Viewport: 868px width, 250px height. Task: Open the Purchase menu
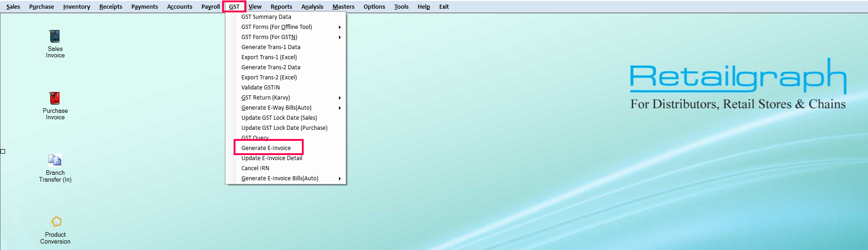point(42,6)
